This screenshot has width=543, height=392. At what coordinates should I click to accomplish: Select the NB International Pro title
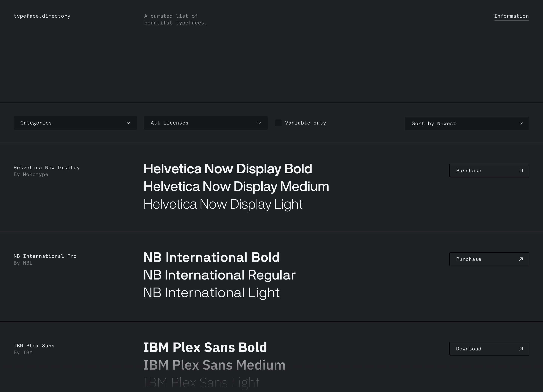45,256
